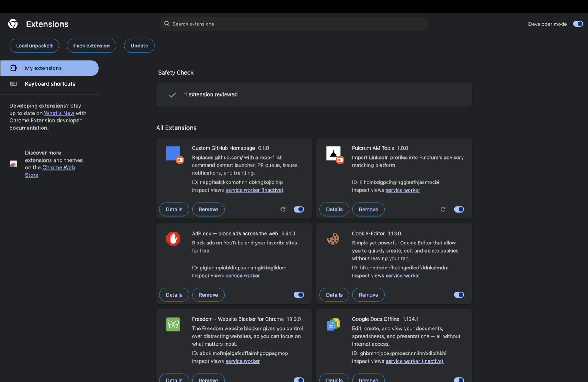This screenshot has height=382, width=588.
Task: Click the Update button
Action: pyautogui.click(x=139, y=46)
